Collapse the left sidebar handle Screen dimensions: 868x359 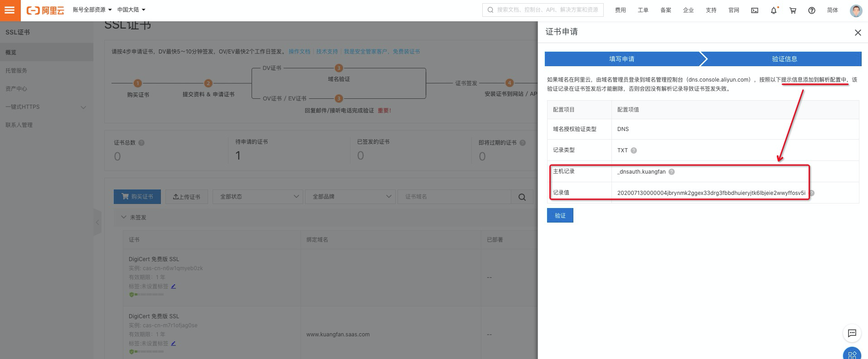pos(97,222)
